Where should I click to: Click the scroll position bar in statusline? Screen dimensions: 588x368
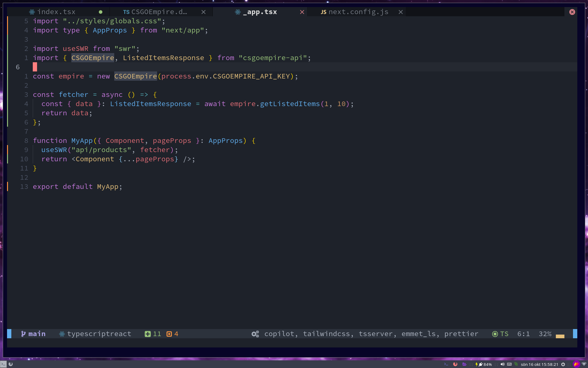tap(560, 336)
